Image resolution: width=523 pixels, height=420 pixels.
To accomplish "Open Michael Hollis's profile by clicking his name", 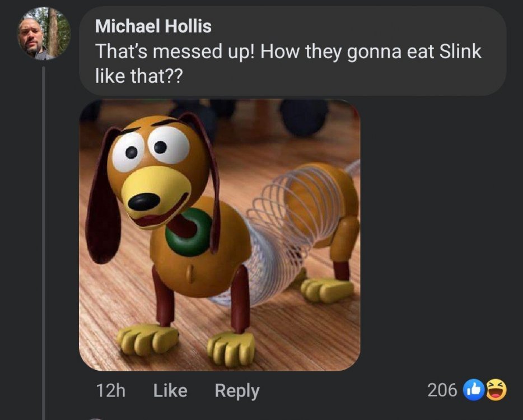I will (153, 25).
